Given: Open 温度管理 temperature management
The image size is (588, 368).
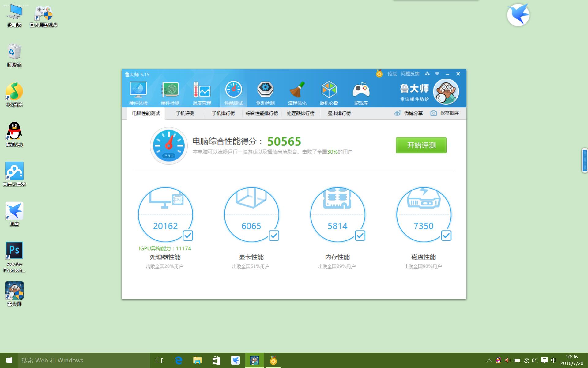Looking at the screenshot, I should [202, 93].
